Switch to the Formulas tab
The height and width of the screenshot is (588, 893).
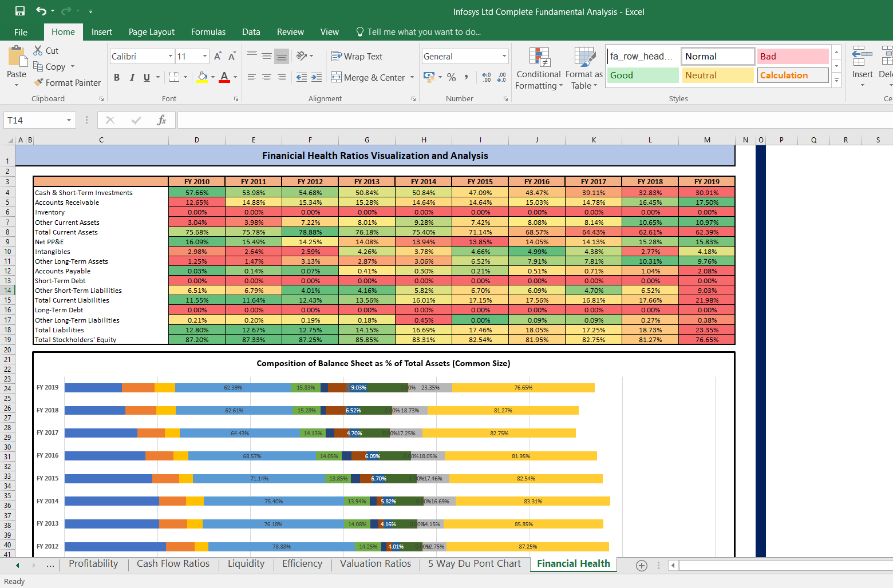208,32
